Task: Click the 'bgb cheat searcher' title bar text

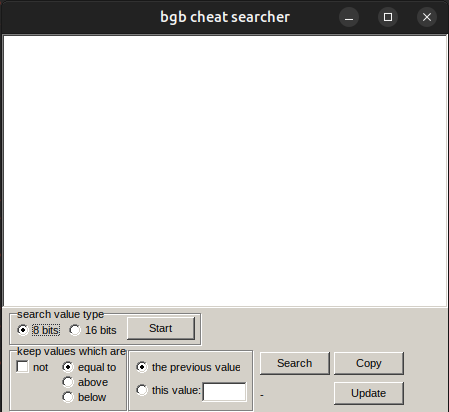Action: [x=225, y=17]
